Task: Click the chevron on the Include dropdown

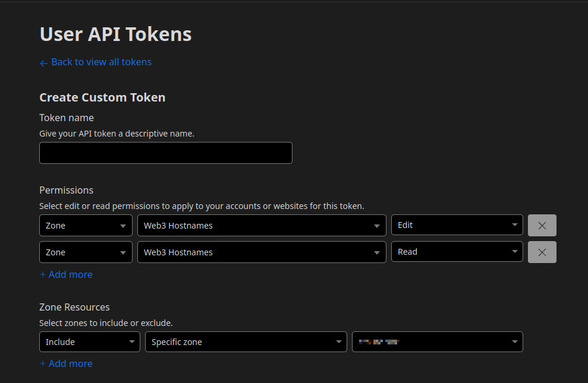Action: (131, 341)
